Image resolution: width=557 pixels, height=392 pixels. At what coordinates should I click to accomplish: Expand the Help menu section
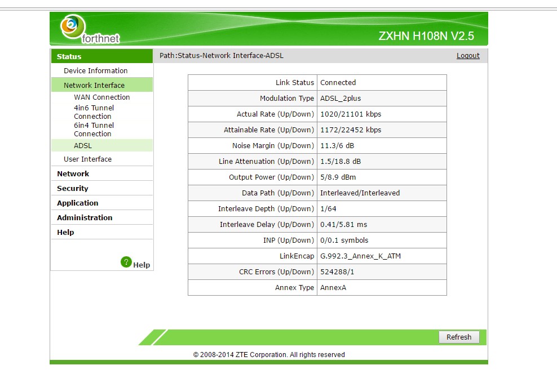65,233
